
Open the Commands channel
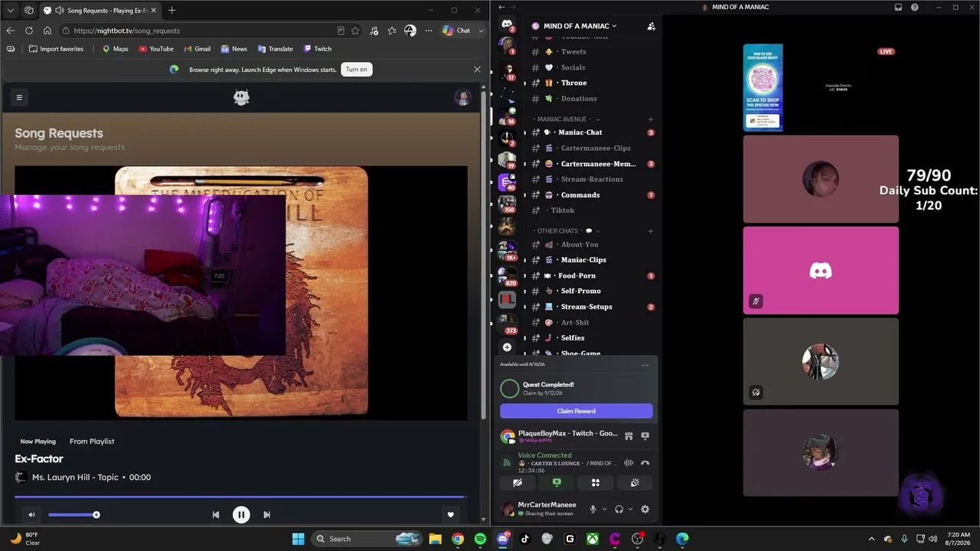click(x=593, y=195)
